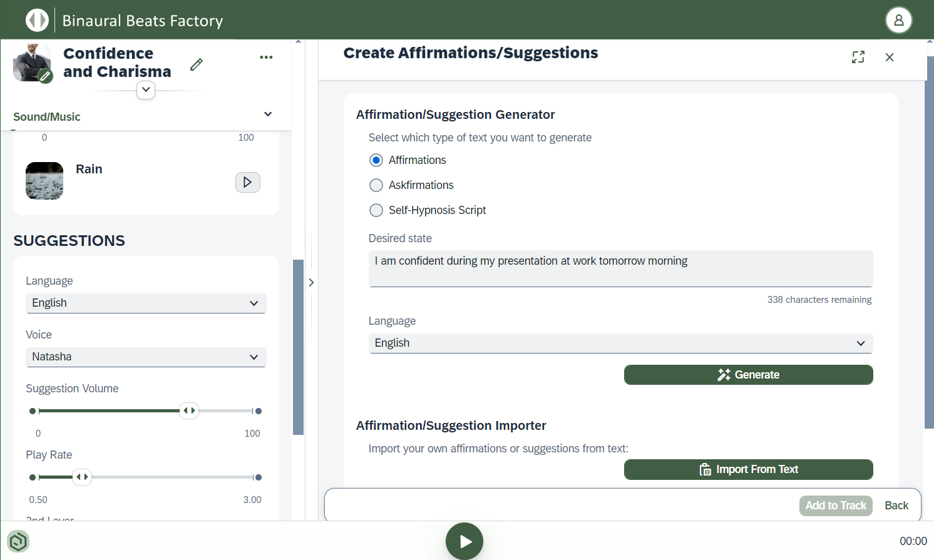The height and width of the screenshot is (560, 934).
Task: Select the Affirmations text type
Action: [376, 160]
